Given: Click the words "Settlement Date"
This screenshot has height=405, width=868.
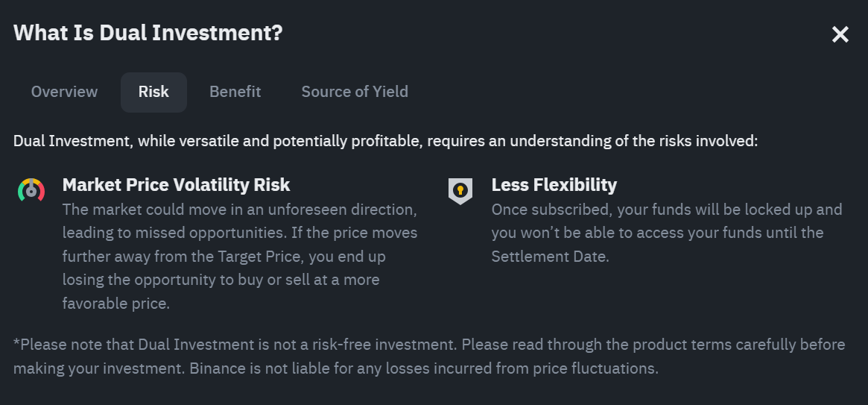Looking at the screenshot, I should click(550, 257).
